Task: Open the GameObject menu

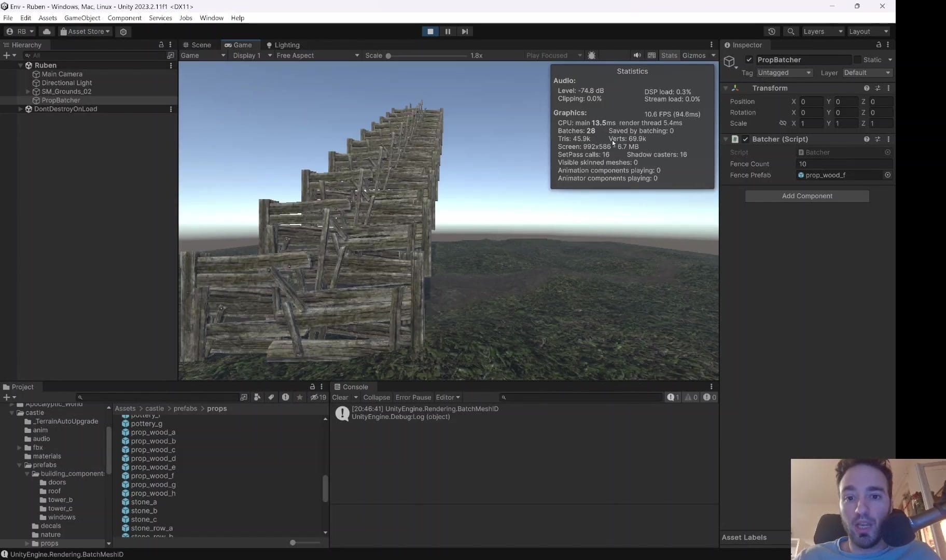Action: (82, 18)
